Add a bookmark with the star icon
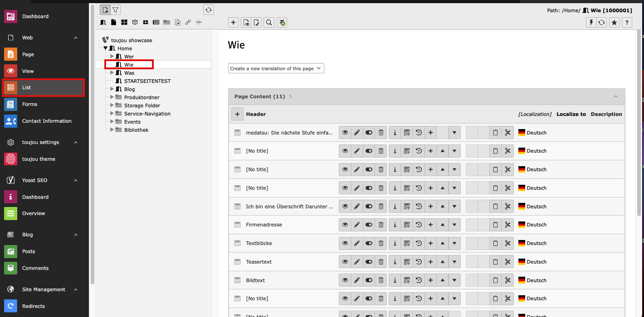 pyautogui.click(x=614, y=23)
